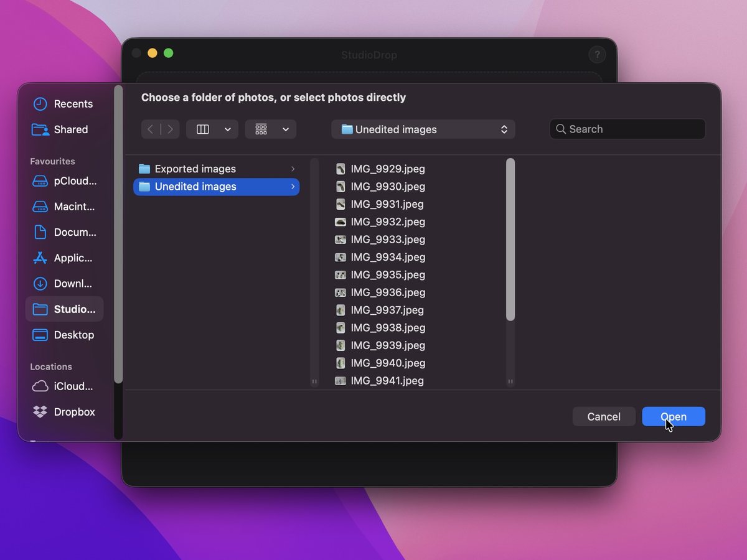Go to the Documents folder
This screenshot has width=747, height=560.
click(x=63, y=232)
